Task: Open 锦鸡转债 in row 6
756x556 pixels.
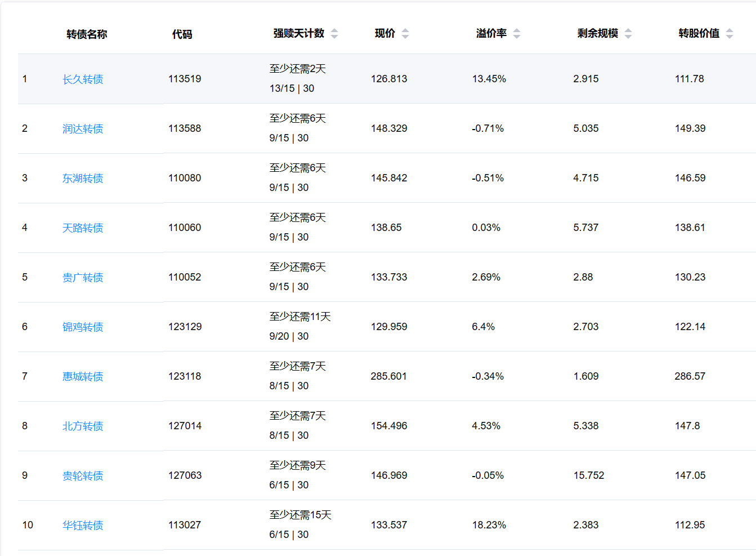Action: (x=83, y=327)
